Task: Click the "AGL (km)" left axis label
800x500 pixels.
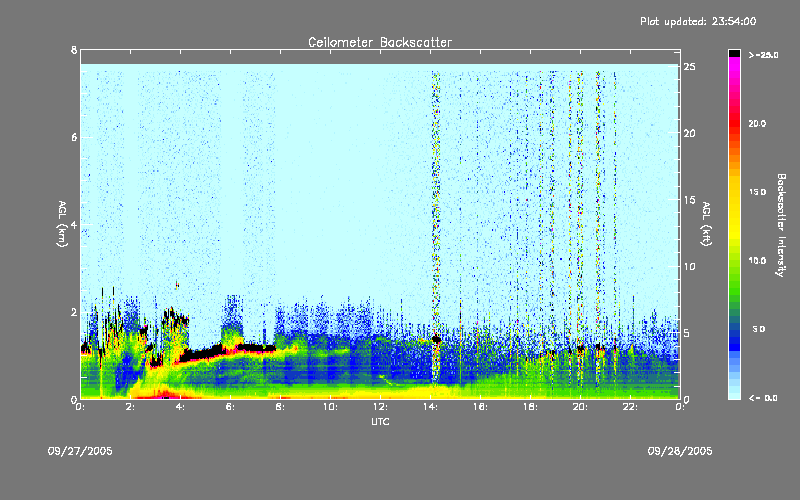Action: tap(62, 224)
